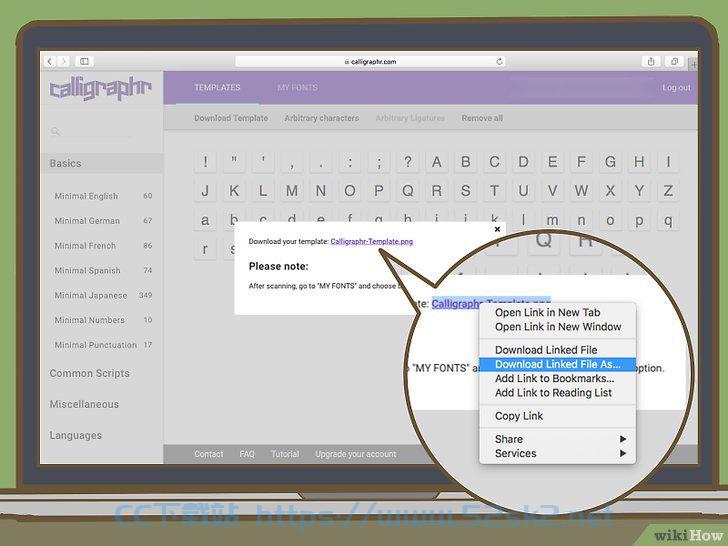Image resolution: width=728 pixels, height=546 pixels.
Task: Select the Minimal Japanese template
Action: coord(103,295)
